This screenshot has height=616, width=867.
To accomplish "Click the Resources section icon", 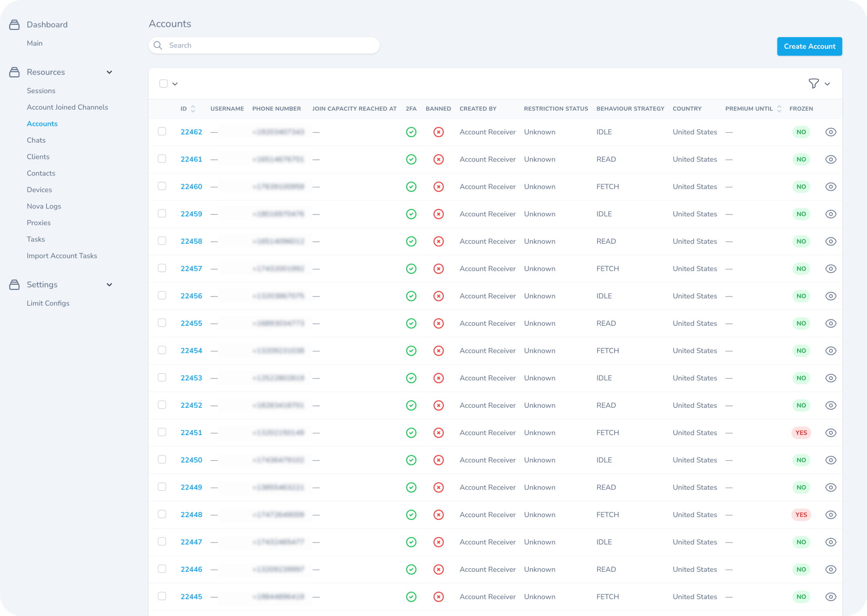I will tap(14, 72).
